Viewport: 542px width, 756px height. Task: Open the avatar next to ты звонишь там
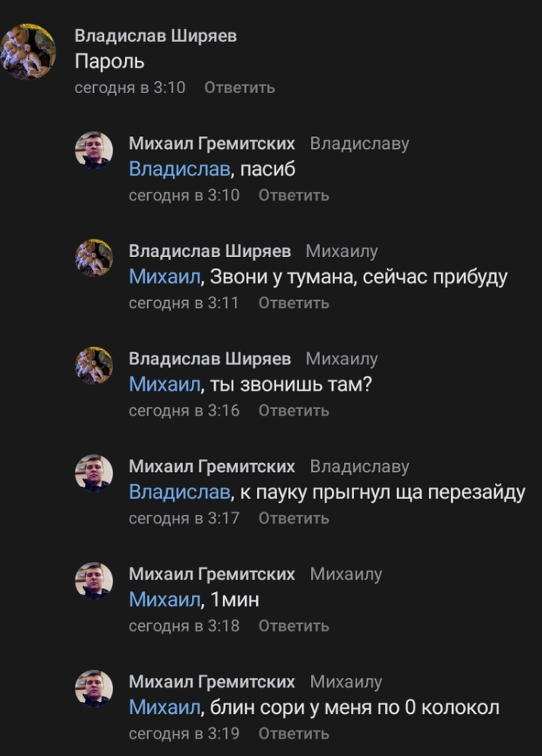[x=94, y=365]
